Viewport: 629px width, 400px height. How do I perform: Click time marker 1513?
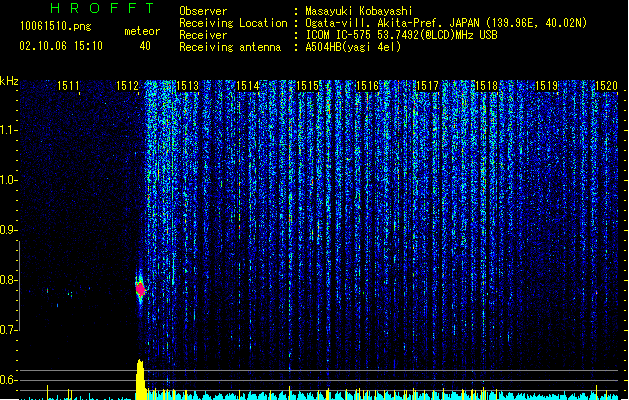click(x=188, y=85)
